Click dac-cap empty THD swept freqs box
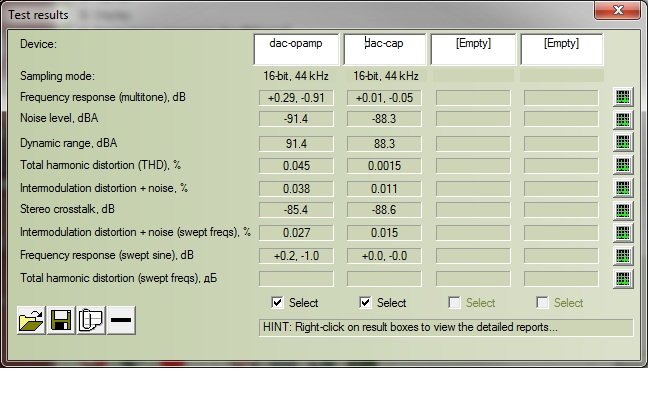 tap(384, 279)
